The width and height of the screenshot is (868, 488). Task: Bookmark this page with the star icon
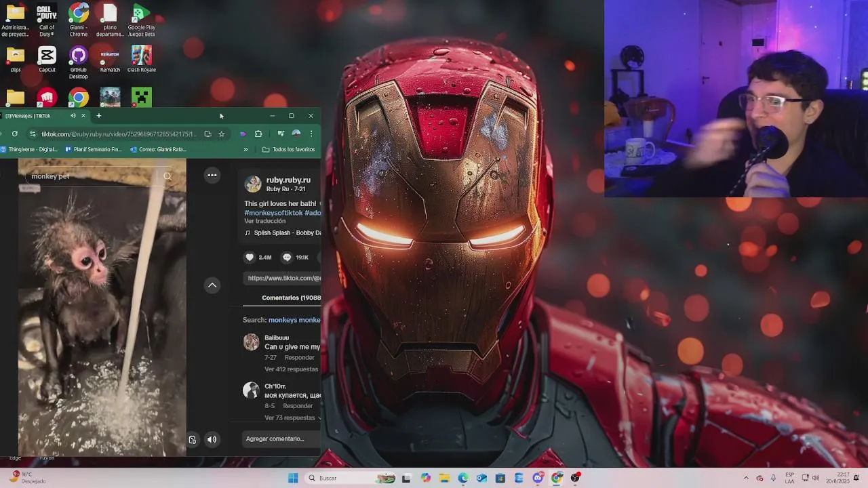pyautogui.click(x=221, y=134)
